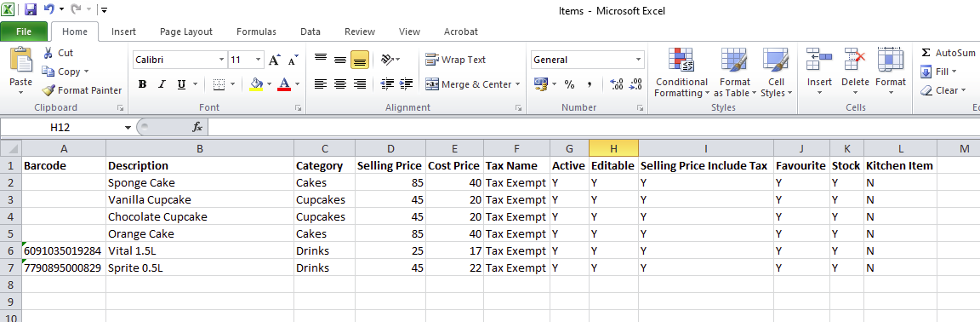
Task: Open Conditional Formatting dropdown
Action: click(681, 72)
